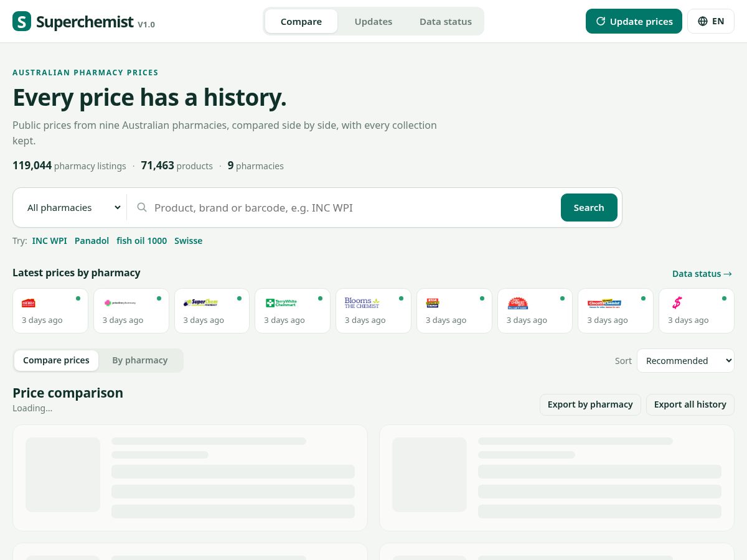Open the EN language selector
Screen dimensions: 747x560
tap(711, 21)
